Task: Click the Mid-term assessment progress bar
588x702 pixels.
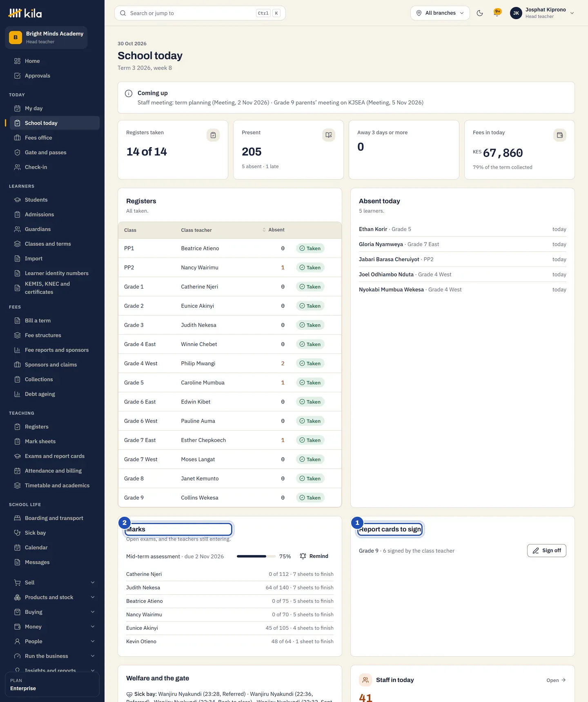Action: click(x=256, y=556)
